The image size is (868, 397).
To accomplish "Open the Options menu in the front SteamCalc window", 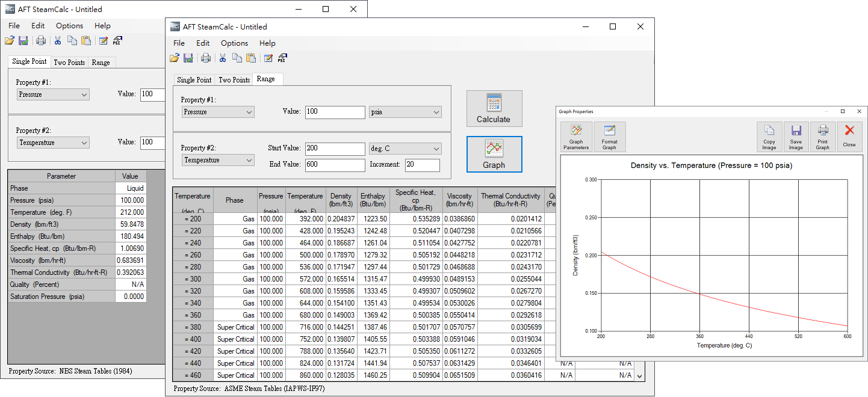I will (x=234, y=43).
